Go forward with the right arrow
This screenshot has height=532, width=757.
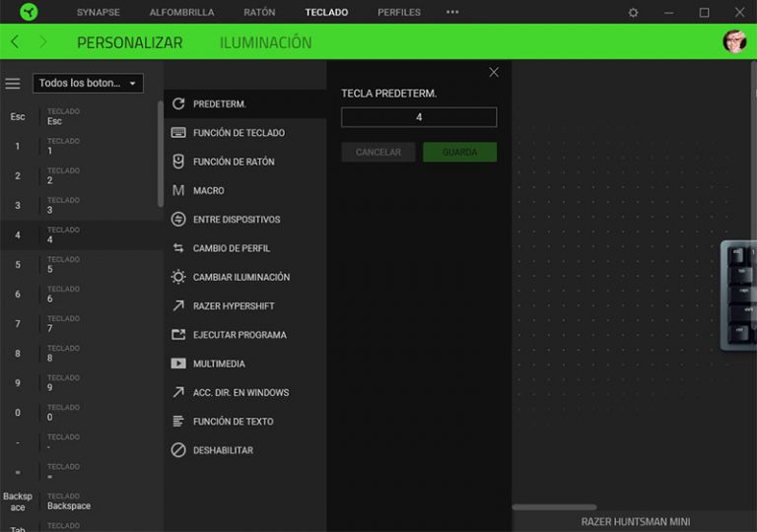[43, 42]
